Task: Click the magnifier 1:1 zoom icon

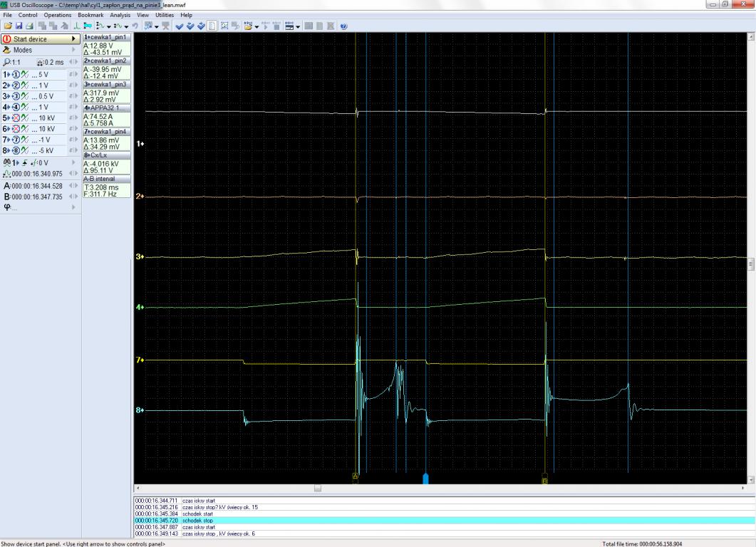Action: click(x=6, y=62)
